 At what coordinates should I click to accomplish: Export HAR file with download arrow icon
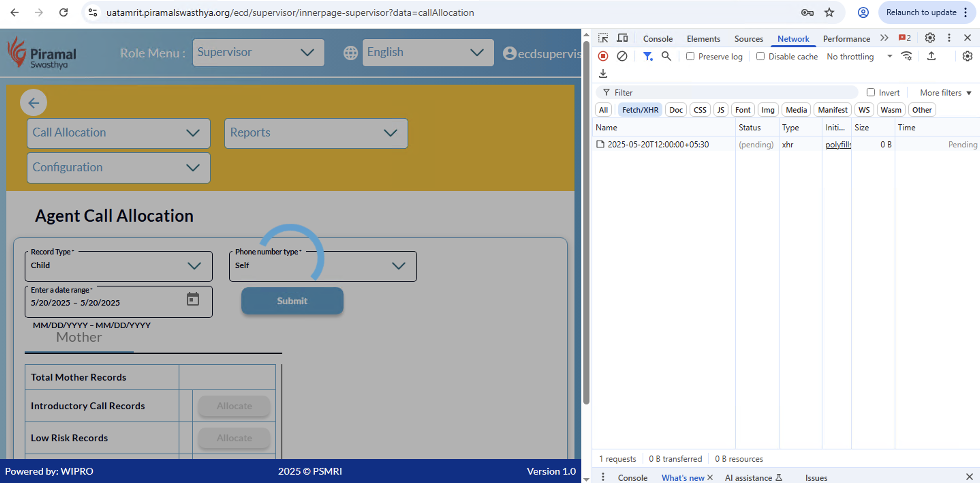tap(603, 74)
